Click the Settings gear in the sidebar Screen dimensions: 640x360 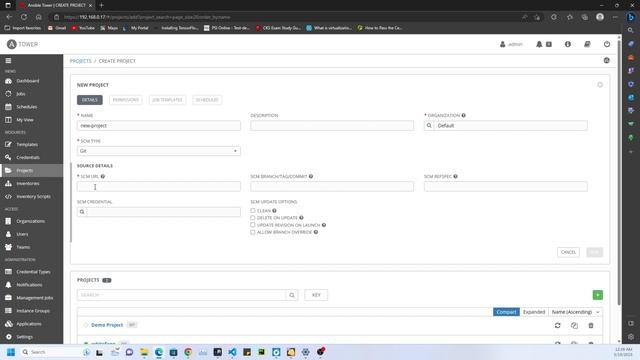pos(8,337)
